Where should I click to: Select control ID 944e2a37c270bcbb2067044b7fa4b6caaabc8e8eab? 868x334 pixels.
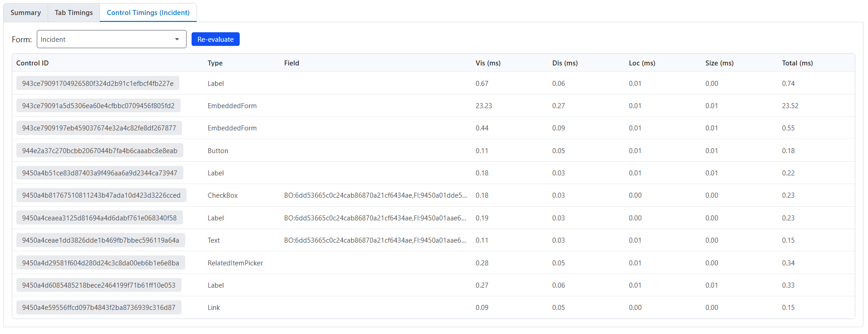pos(100,151)
